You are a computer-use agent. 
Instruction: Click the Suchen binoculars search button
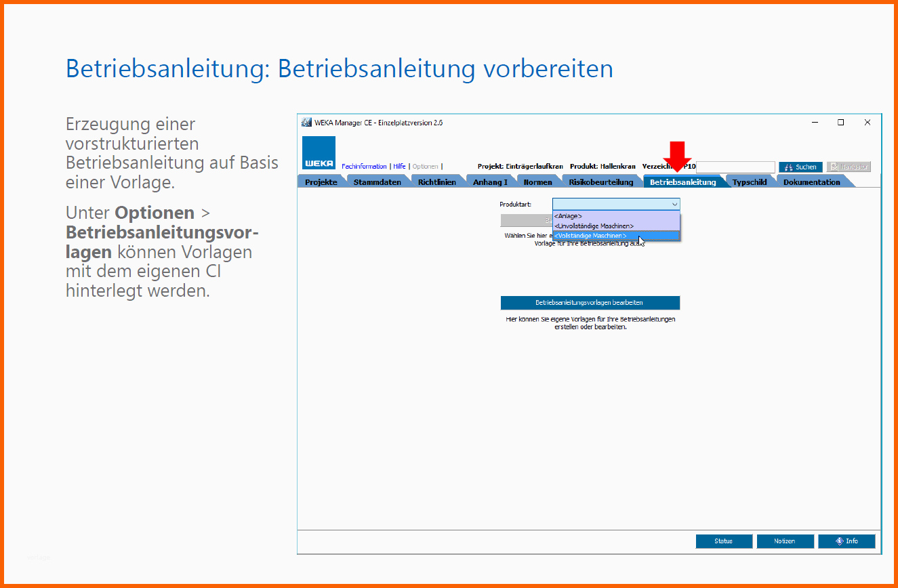point(800,167)
